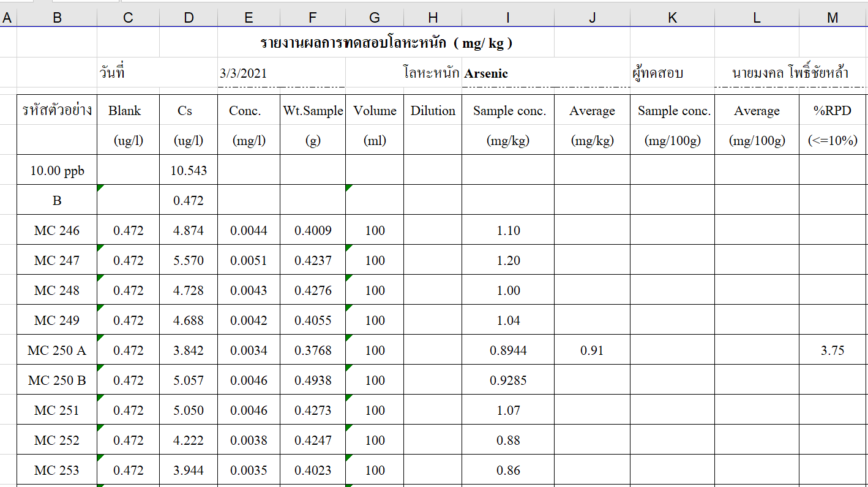Screen dimensions: 868x487
Task: Select column E header
Action: pos(249,18)
